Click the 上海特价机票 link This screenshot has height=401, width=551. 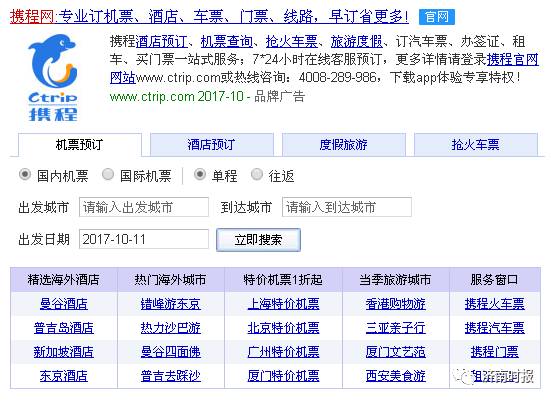pos(284,304)
